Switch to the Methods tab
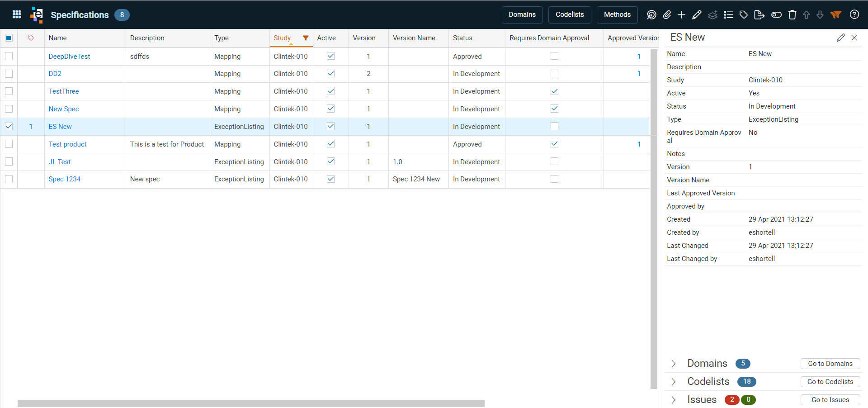The width and height of the screenshot is (868, 408). tap(617, 14)
